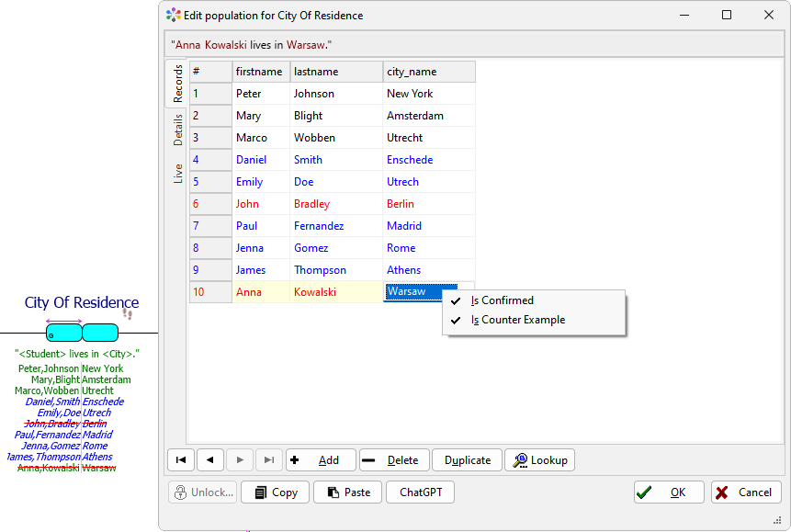The image size is (791, 532).
Task: Click the footsteps icon near City Of Residence
Action: pyautogui.click(x=128, y=314)
